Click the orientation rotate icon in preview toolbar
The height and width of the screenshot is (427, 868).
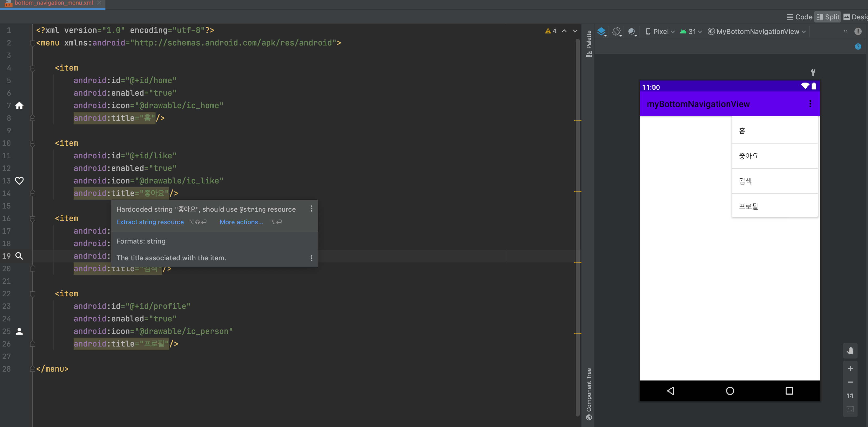click(x=617, y=31)
